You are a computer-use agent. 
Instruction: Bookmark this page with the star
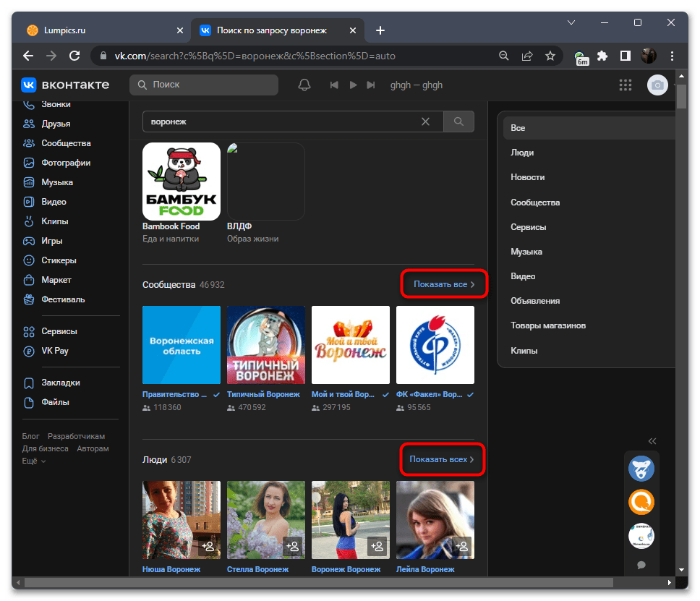pyautogui.click(x=550, y=56)
